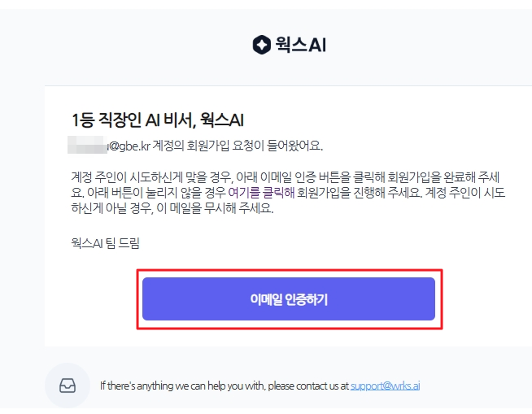Click the paragraph starting 계정 주인이 시도하신게

coord(289,193)
